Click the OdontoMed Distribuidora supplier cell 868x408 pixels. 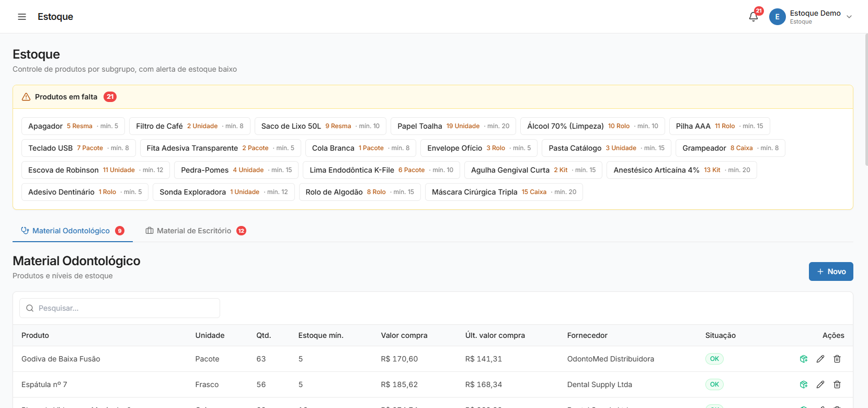pos(610,359)
